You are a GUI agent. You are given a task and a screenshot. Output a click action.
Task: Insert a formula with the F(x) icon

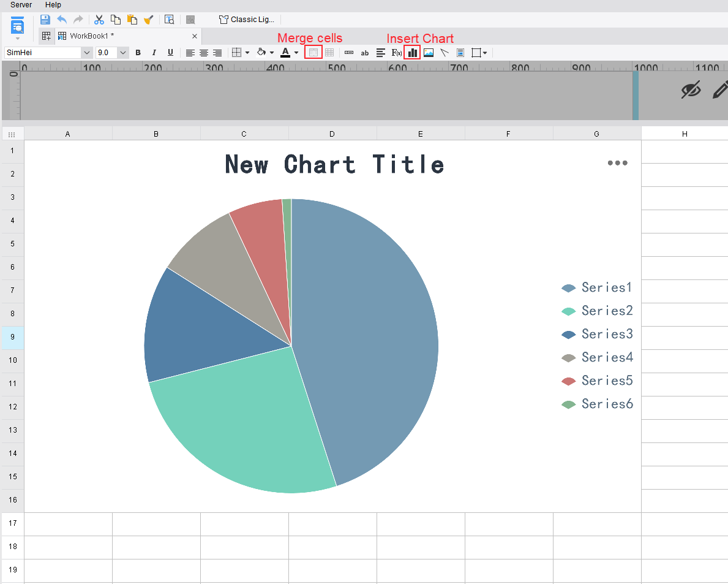(397, 53)
